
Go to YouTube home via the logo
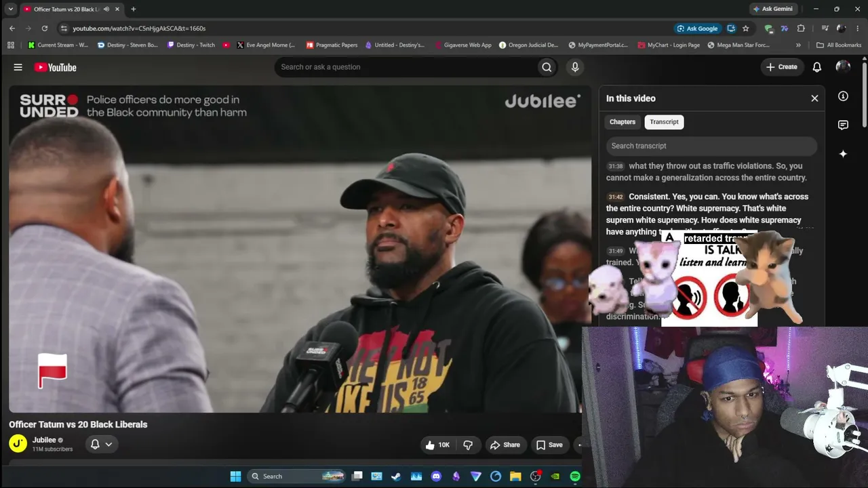(x=55, y=67)
